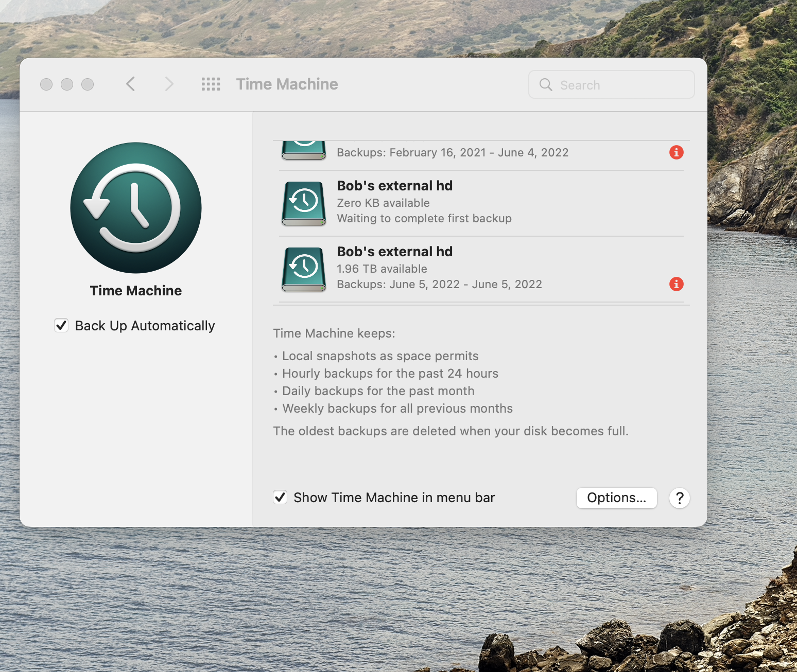
Task: Open the red info alert for February 16, 2021 backups
Action: (676, 152)
